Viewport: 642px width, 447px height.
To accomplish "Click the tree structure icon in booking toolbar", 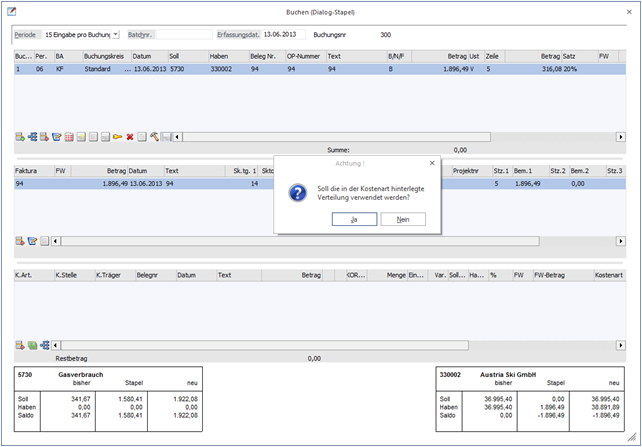I will [32, 136].
